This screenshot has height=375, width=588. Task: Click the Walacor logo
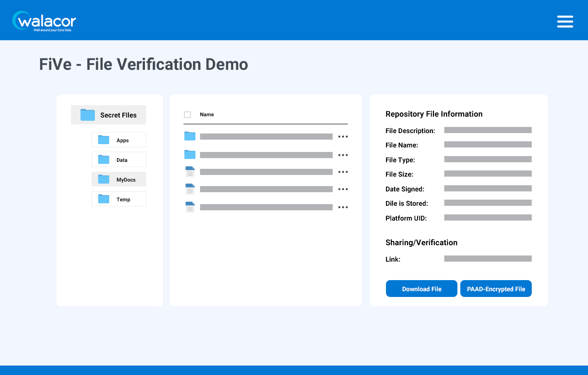44,21
